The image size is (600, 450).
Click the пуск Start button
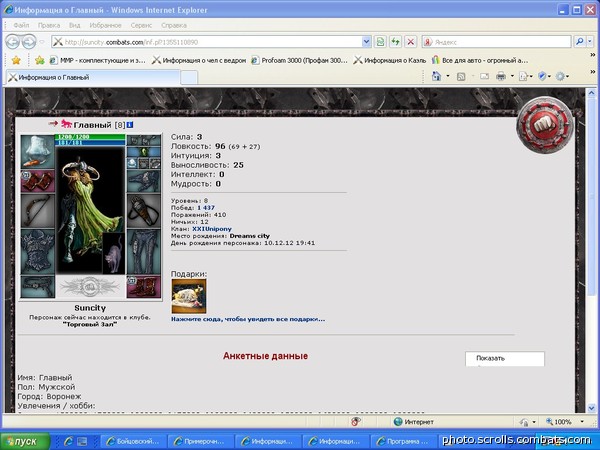tap(24, 441)
